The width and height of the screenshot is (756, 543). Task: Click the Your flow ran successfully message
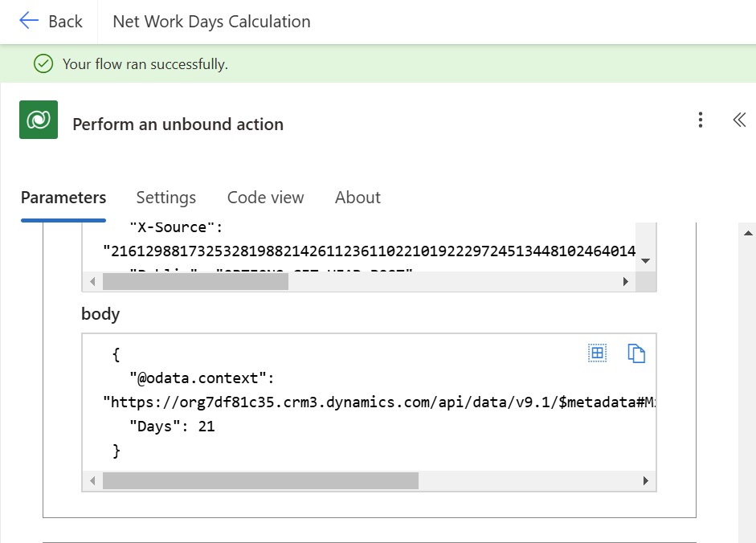coord(145,64)
